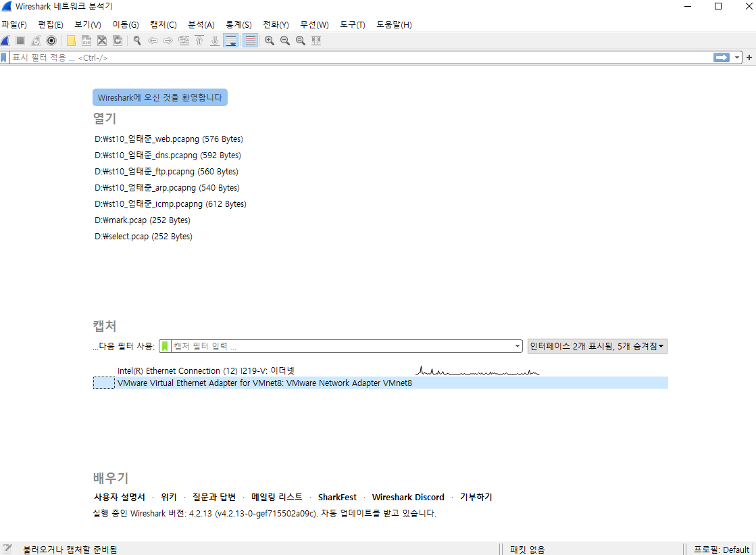The width and height of the screenshot is (756, 555).
Task: Open the 분석(A) menu
Action: pyautogui.click(x=201, y=24)
